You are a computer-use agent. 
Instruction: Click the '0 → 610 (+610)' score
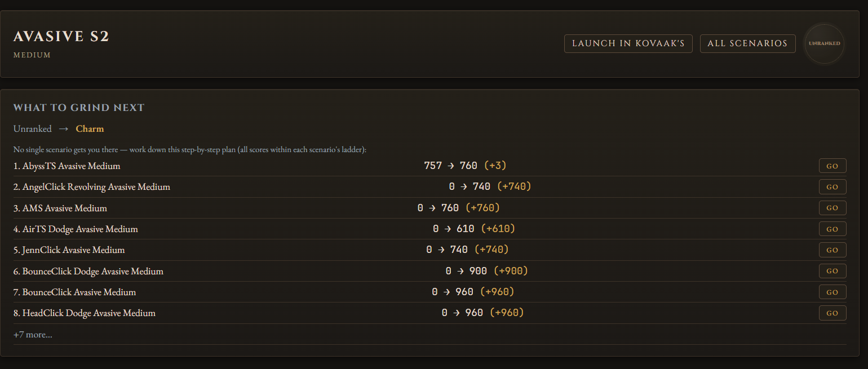474,229
